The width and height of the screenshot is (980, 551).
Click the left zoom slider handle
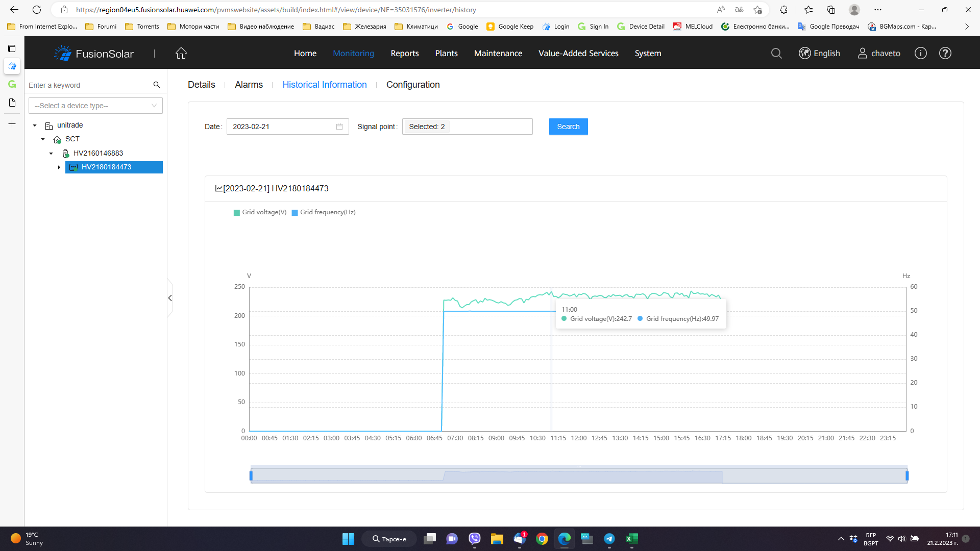coord(251,475)
